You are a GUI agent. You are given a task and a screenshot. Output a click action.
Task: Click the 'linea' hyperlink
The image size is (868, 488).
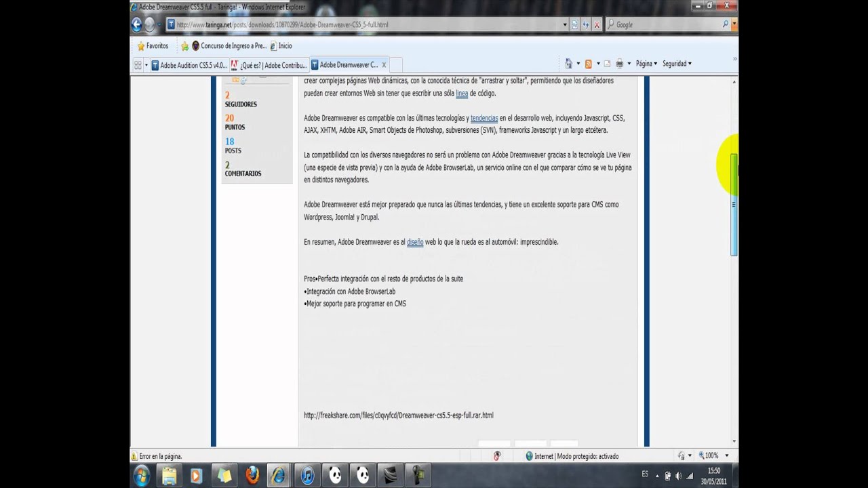[x=462, y=94]
